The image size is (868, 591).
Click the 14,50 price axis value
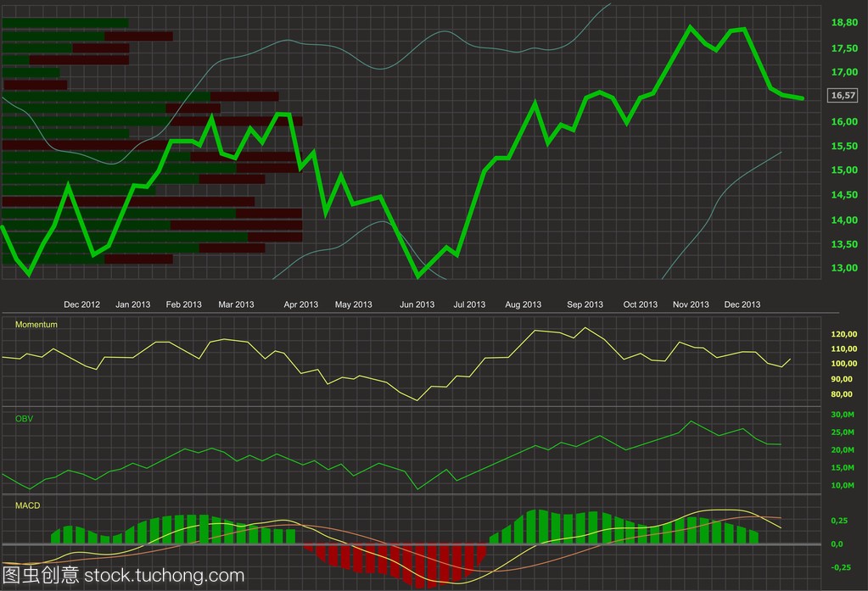[844, 195]
